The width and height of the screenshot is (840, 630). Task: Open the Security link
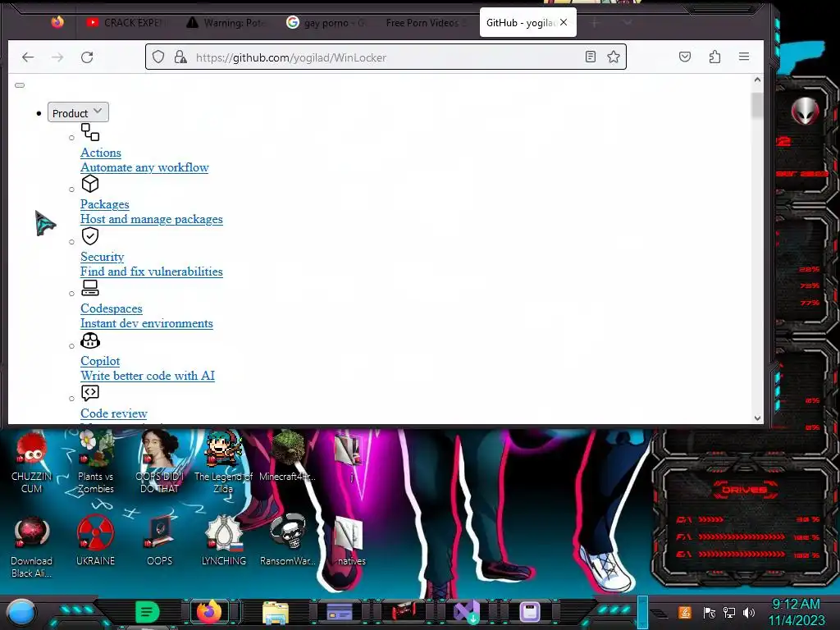[103, 257]
